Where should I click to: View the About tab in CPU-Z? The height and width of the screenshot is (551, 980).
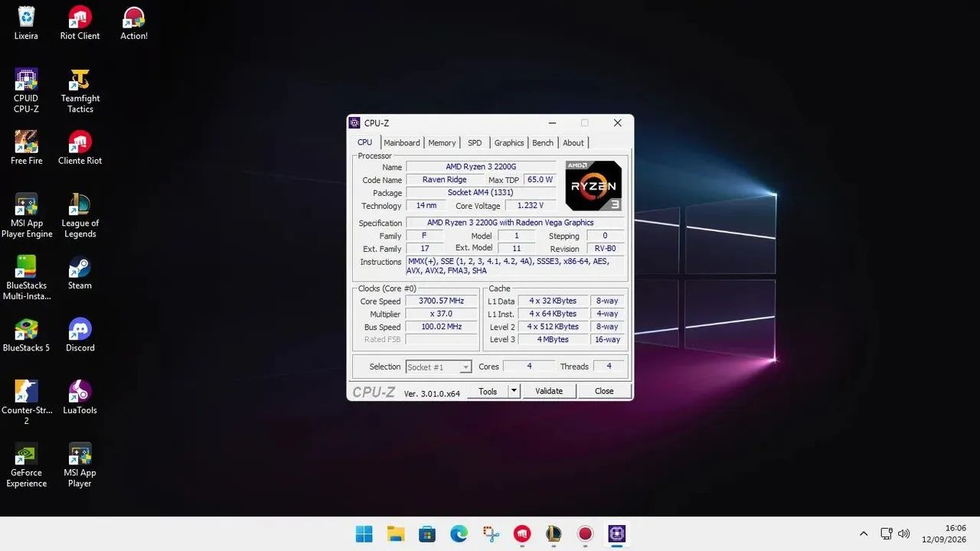tap(573, 143)
